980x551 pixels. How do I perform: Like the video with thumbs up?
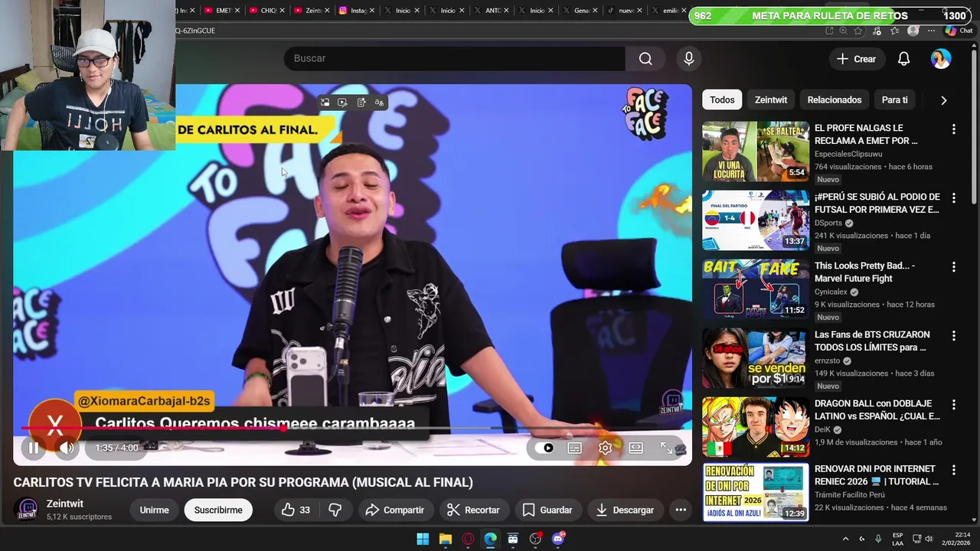296,510
